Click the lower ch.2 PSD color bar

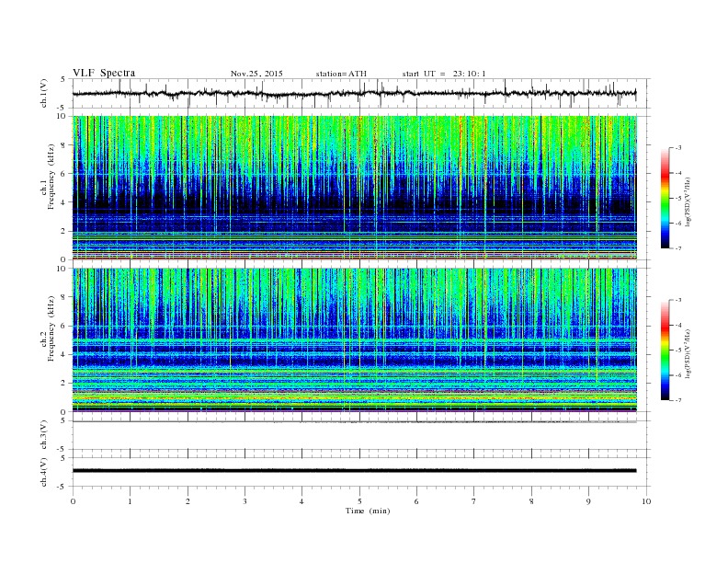pyautogui.click(x=665, y=350)
